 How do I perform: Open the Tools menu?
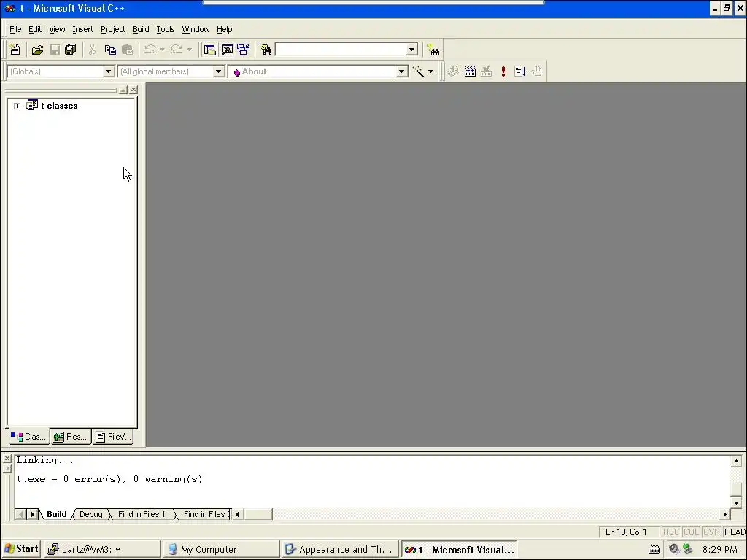(166, 29)
